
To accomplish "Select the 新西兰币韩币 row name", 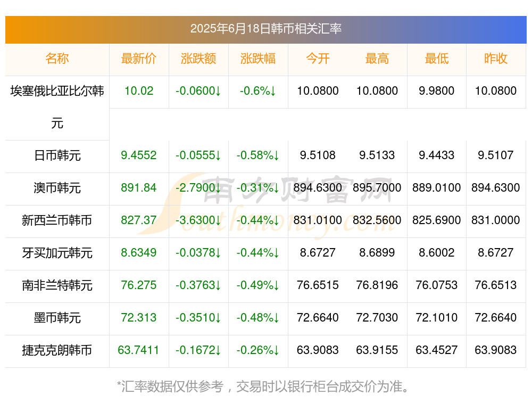I will pos(57,220).
